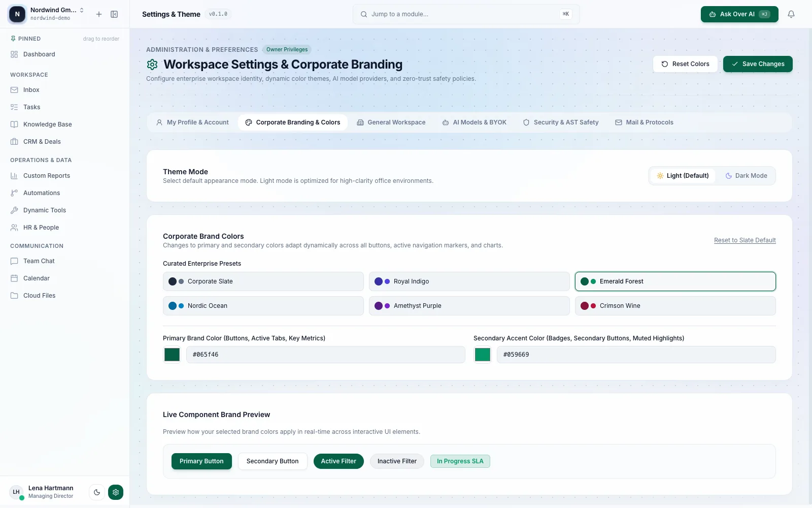812x508 pixels.
Task: Select the Royal Indigo preset
Action: pos(469,281)
